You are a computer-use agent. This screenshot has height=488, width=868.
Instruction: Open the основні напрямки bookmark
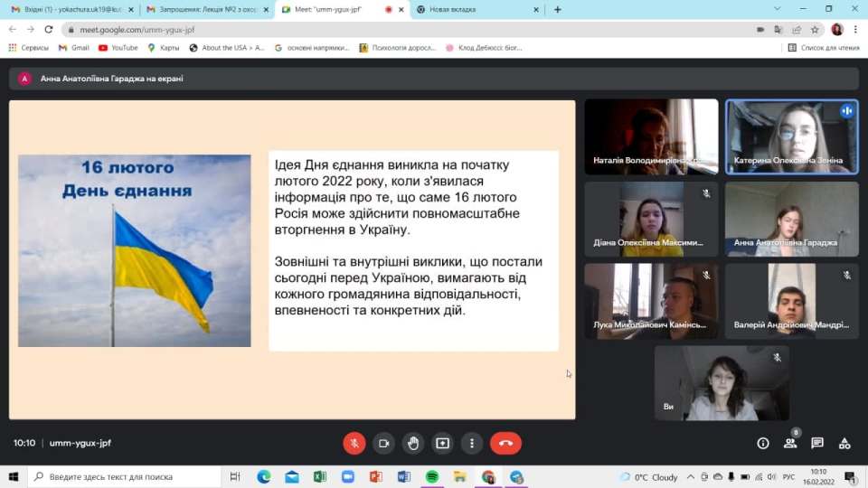[x=312, y=48]
